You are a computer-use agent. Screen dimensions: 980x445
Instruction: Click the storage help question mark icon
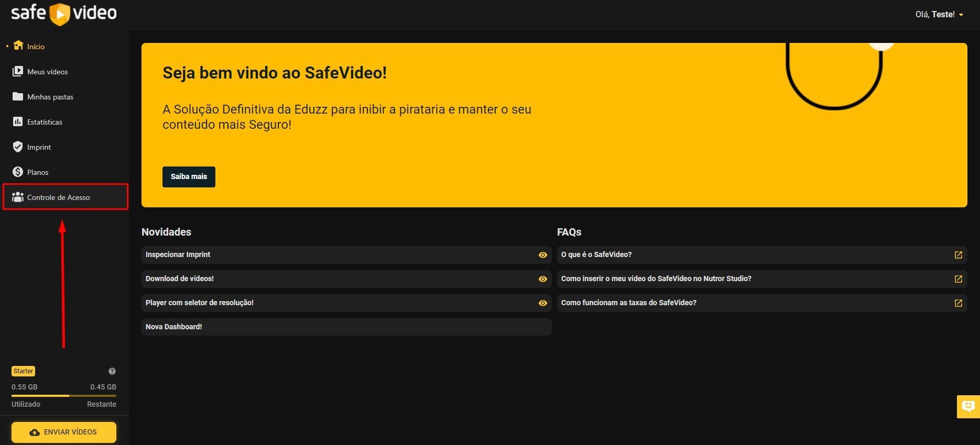coord(112,371)
